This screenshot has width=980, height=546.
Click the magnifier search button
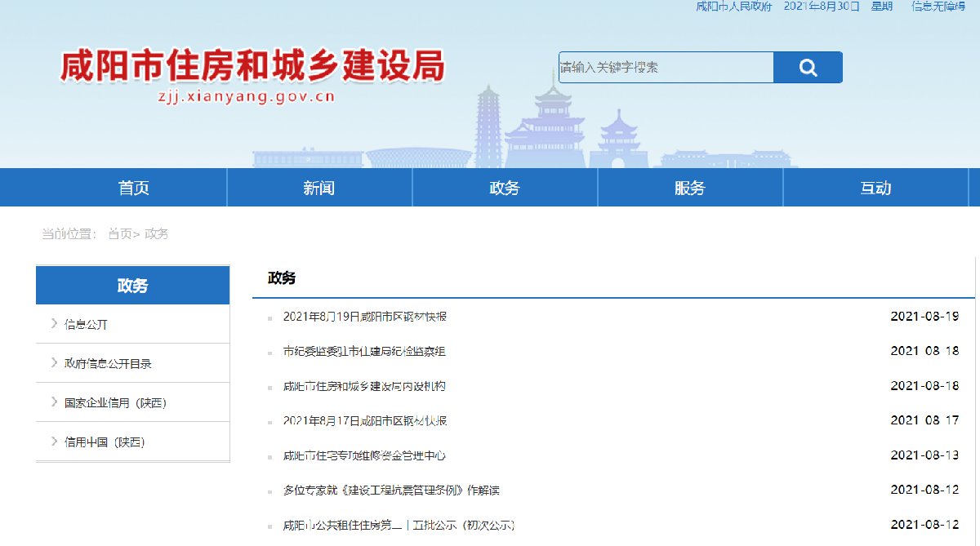[x=807, y=68]
